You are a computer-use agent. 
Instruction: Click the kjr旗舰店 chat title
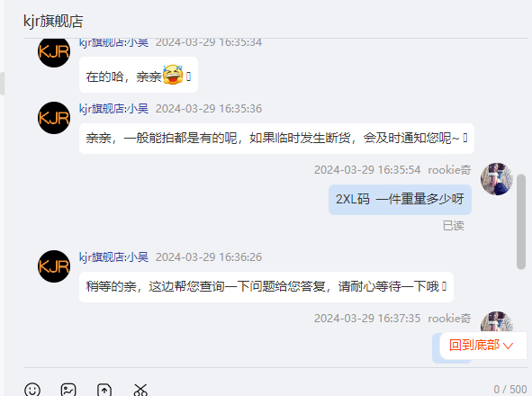(53, 21)
